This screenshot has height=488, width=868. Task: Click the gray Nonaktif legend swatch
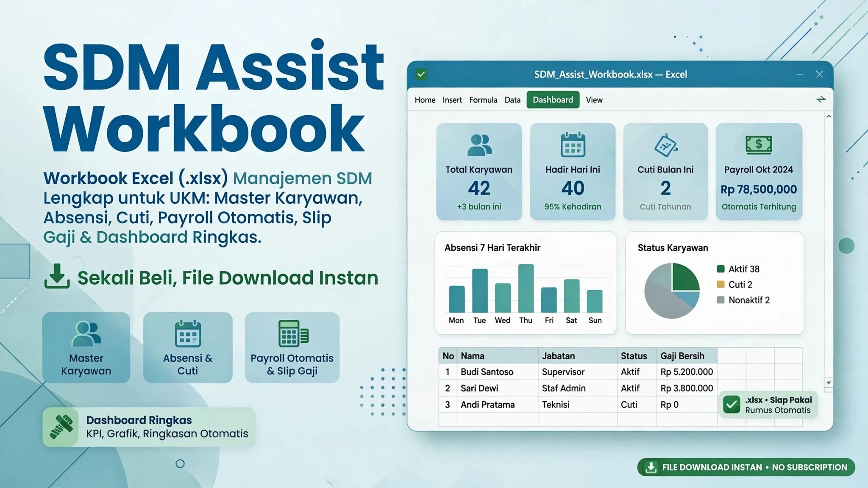(x=721, y=300)
